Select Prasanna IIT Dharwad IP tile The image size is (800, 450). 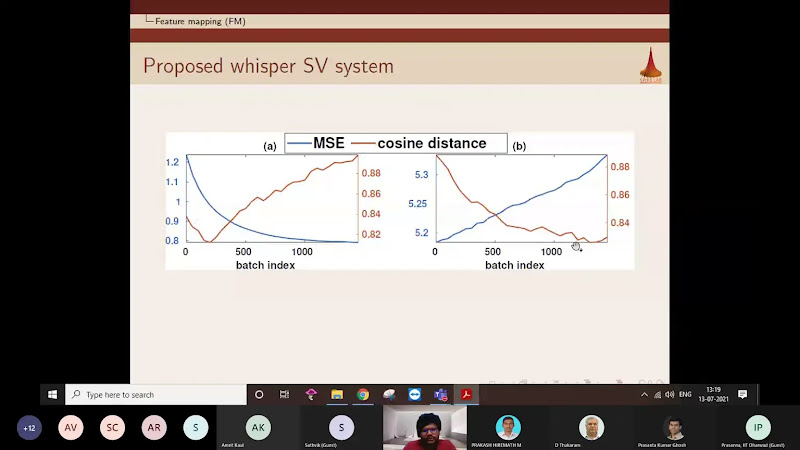(x=758, y=428)
